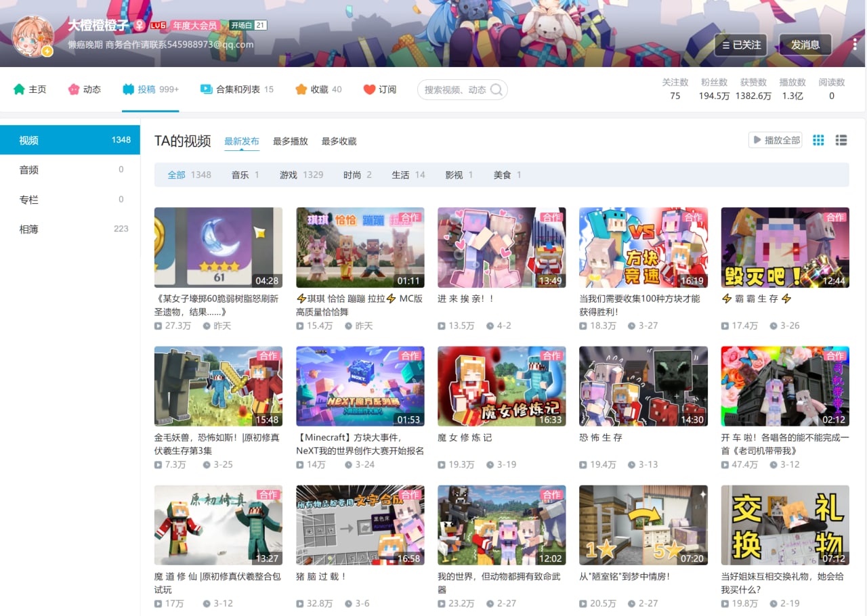Viewport: 867px width, 616px height.
Task: Select 音频 in left sidebar
Action: point(28,170)
